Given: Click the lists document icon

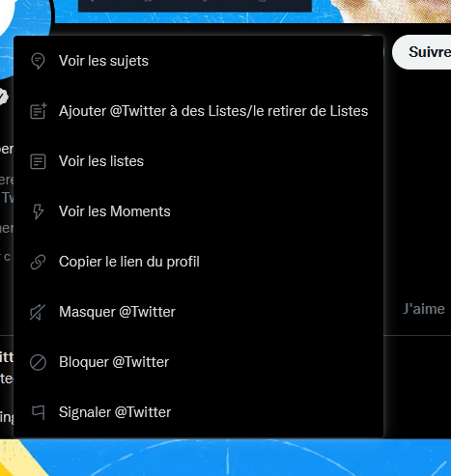Looking at the screenshot, I should click(x=38, y=161).
